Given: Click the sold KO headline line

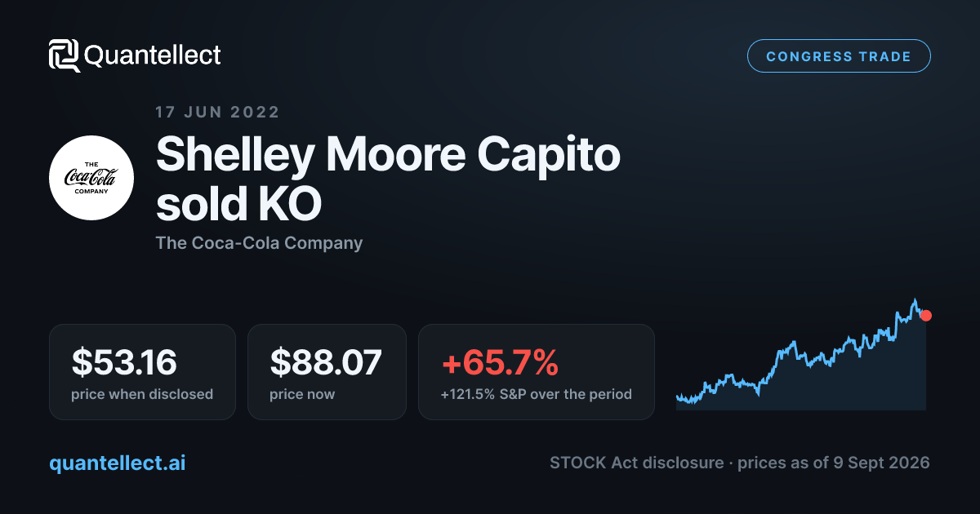Looking at the screenshot, I should pyautogui.click(x=238, y=204).
